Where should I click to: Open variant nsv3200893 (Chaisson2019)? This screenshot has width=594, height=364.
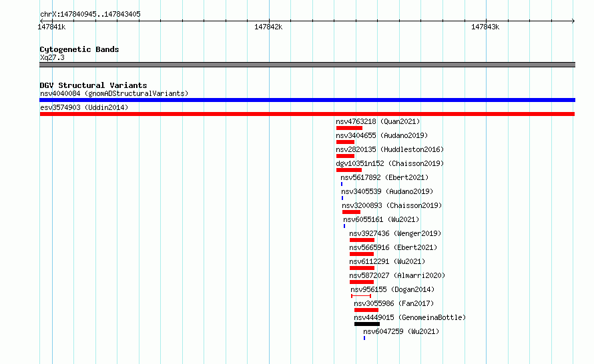392,205
